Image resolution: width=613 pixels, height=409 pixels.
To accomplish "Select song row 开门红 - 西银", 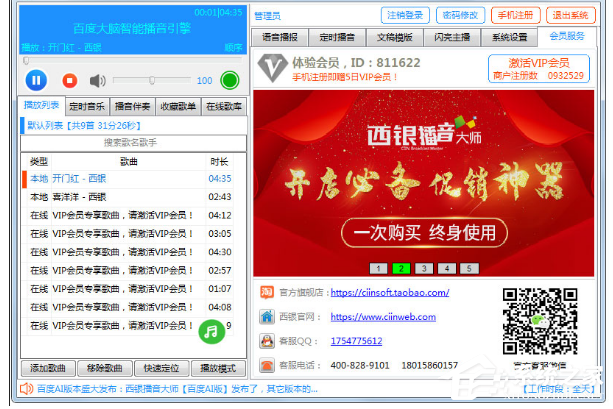I will pos(129,179).
